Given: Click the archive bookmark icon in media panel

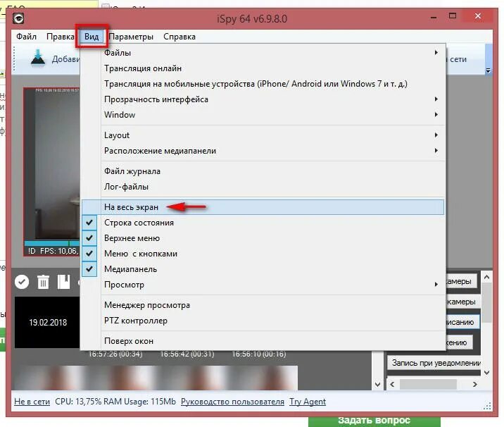Looking at the screenshot, I should pyautogui.click(x=63, y=282).
